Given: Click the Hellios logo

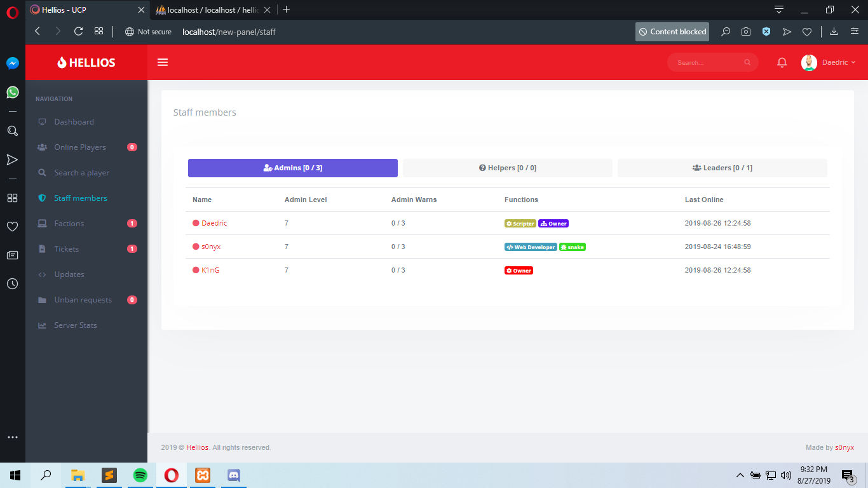Looking at the screenshot, I should coord(86,62).
